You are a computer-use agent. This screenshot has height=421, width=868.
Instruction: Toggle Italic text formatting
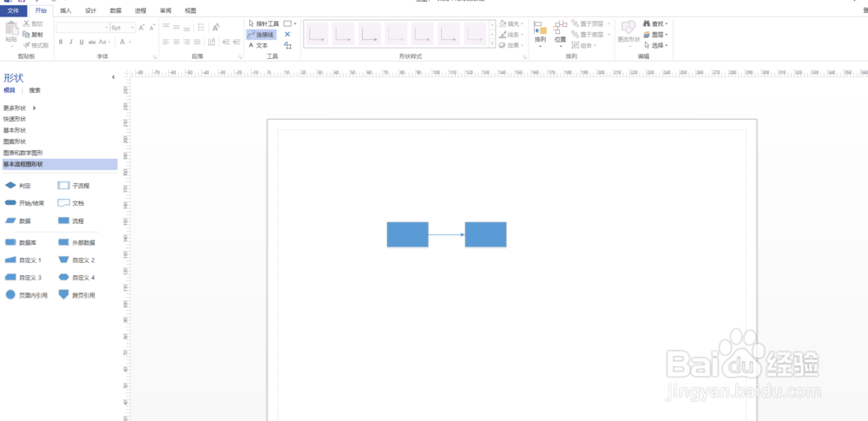(x=71, y=42)
